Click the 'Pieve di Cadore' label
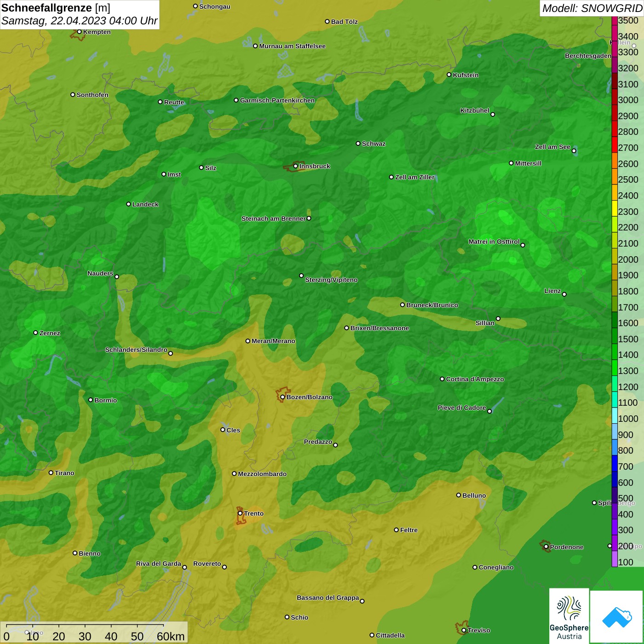Viewport: 644px width, 644px height. (462, 408)
